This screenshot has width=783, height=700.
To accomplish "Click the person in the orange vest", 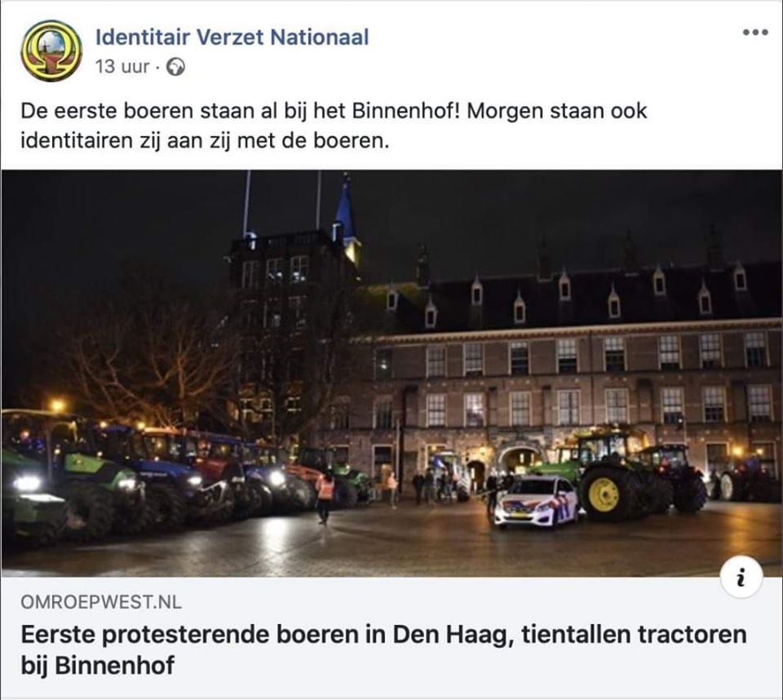I will pyautogui.click(x=325, y=498).
